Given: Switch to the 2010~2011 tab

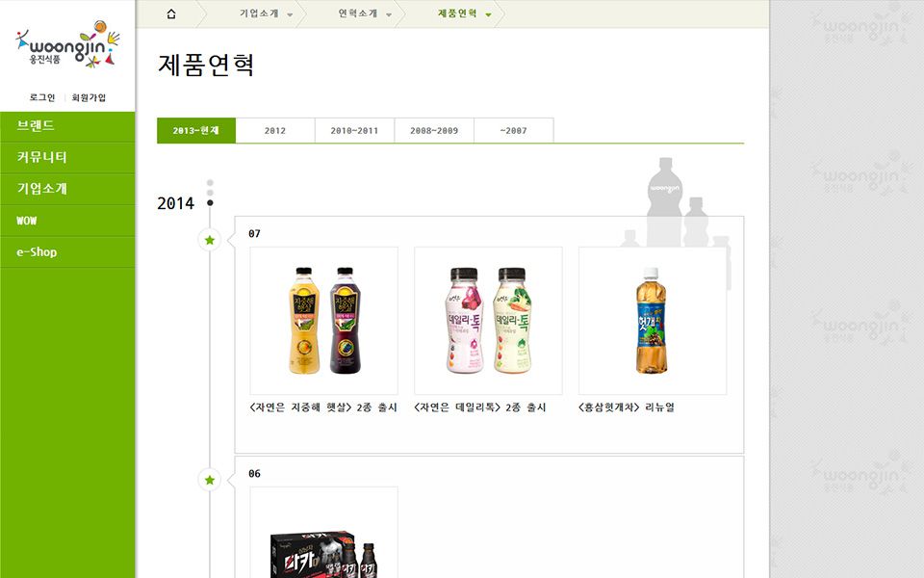Looking at the screenshot, I should 354,130.
